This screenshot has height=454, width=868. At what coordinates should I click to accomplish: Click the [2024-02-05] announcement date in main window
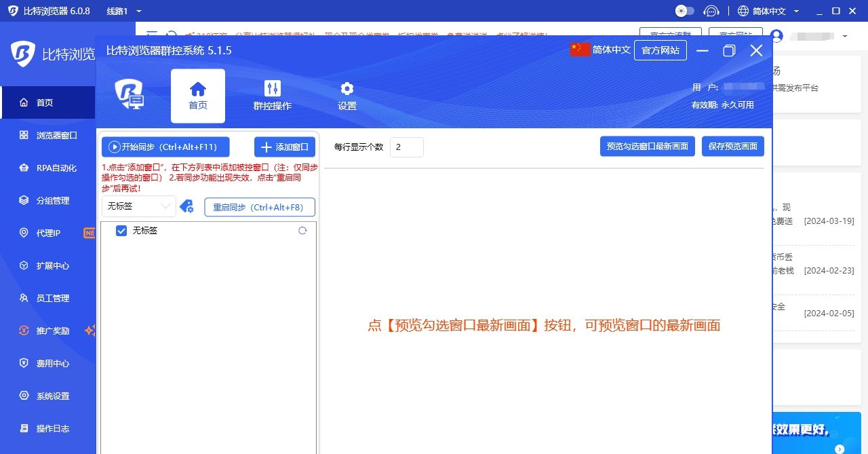(x=829, y=314)
